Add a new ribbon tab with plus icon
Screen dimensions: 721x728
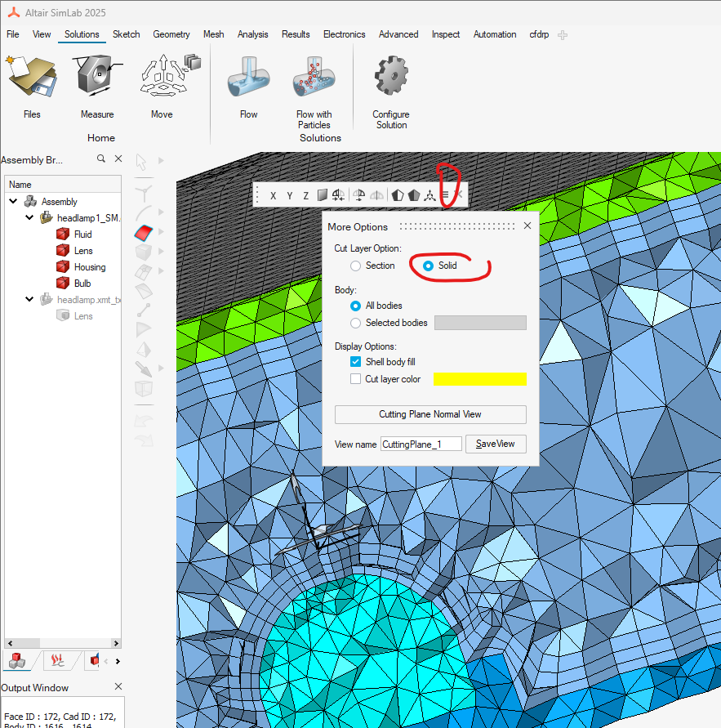pos(563,35)
